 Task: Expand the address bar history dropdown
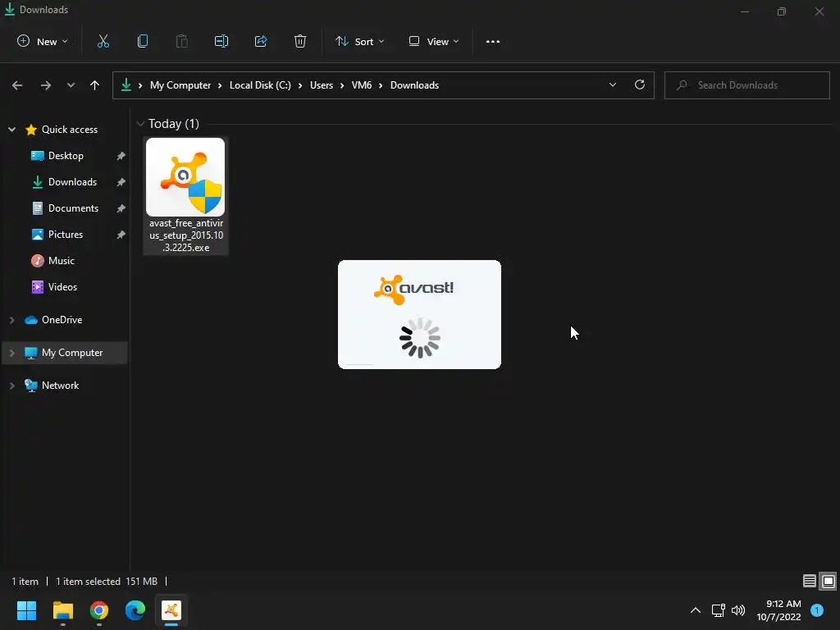pyautogui.click(x=612, y=84)
